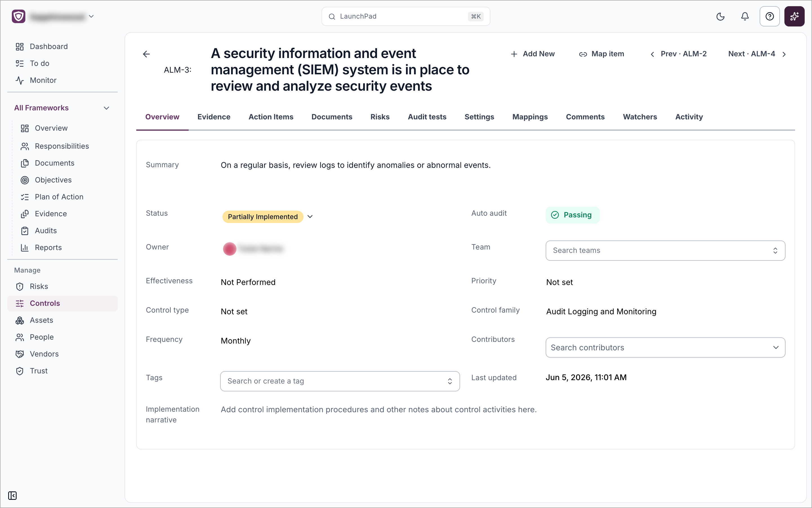Click the Responsibilities people icon
Screen dimensions: 812x508
coord(25,146)
